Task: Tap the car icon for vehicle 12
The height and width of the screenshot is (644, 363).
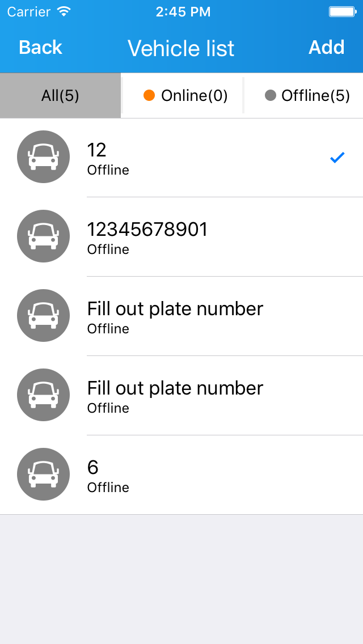Action: click(x=44, y=157)
